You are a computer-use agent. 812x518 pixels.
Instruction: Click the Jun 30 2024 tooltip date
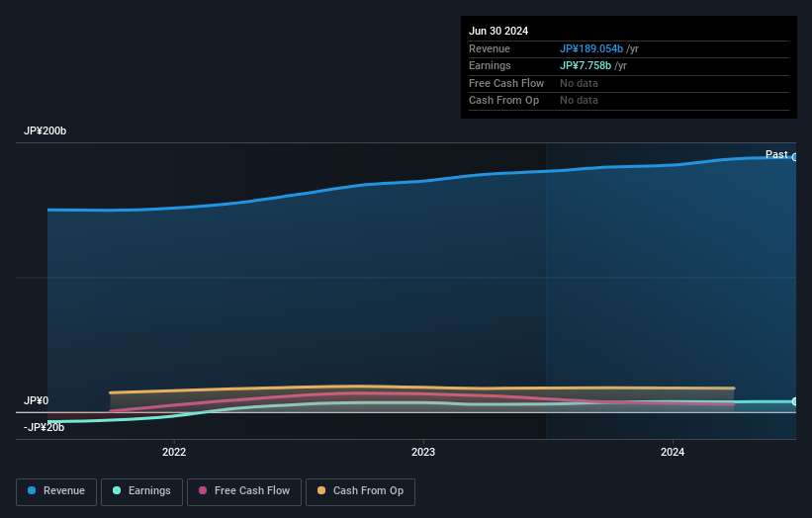[x=498, y=31]
